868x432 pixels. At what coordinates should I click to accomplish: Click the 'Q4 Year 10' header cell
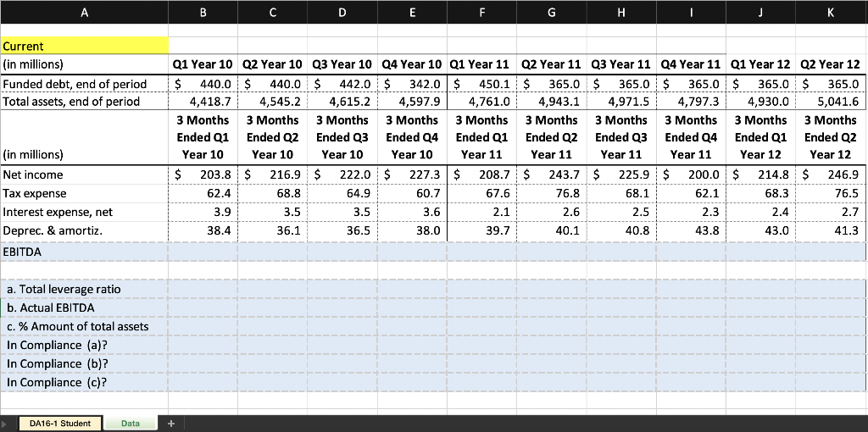[413, 64]
